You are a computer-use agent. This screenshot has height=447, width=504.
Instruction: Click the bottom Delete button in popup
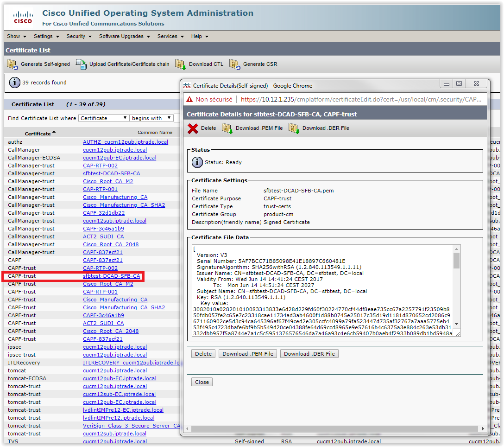click(x=203, y=354)
